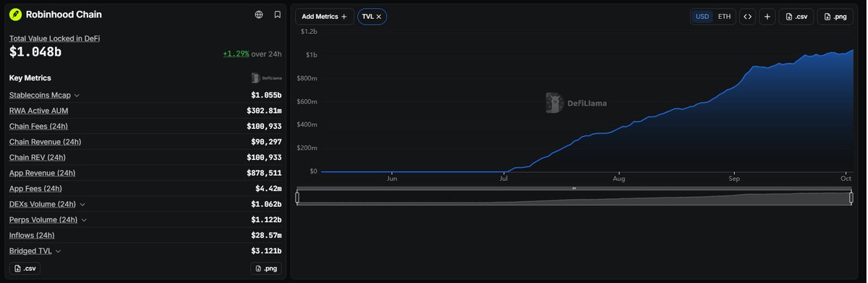
Task: Open the globe website icon
Action: 259,14
